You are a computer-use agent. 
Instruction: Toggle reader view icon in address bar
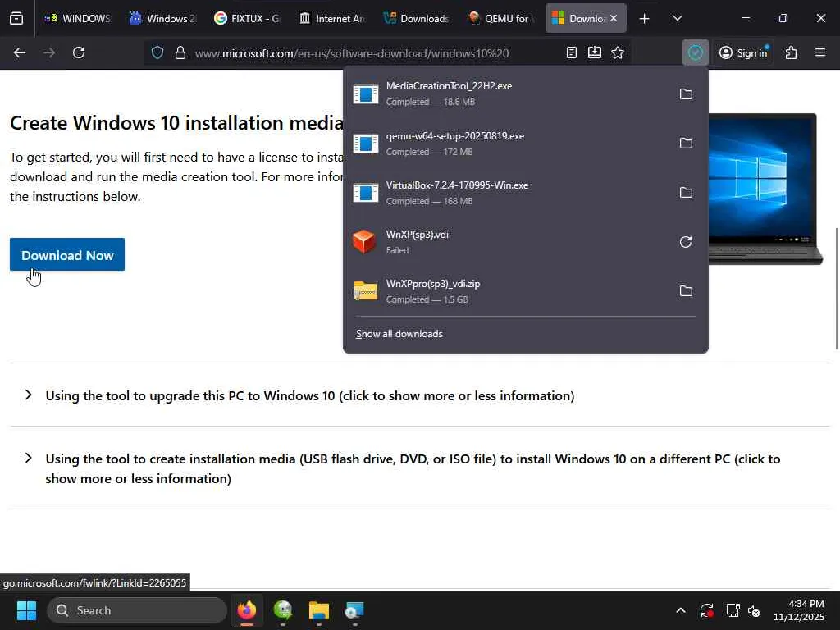point(572,52)
